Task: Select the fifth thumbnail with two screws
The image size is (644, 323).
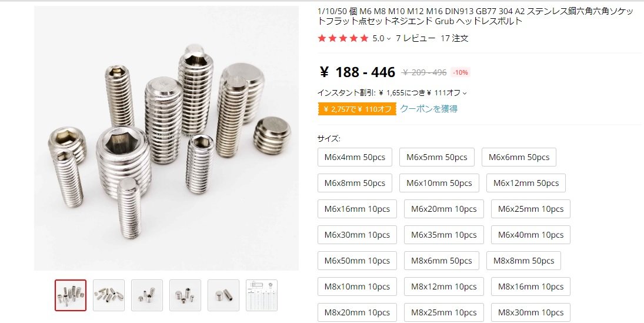Action: coord(223,295)
